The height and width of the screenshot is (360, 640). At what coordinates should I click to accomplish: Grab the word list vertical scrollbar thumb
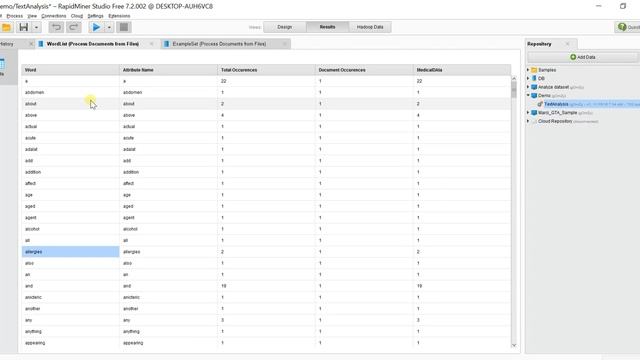[514, 89]
